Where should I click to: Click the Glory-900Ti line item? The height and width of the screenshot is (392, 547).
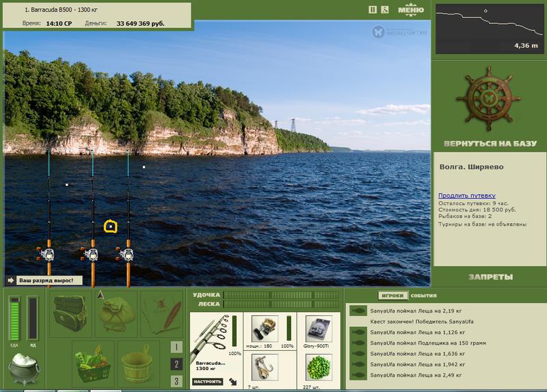click(x=319, y=329)
